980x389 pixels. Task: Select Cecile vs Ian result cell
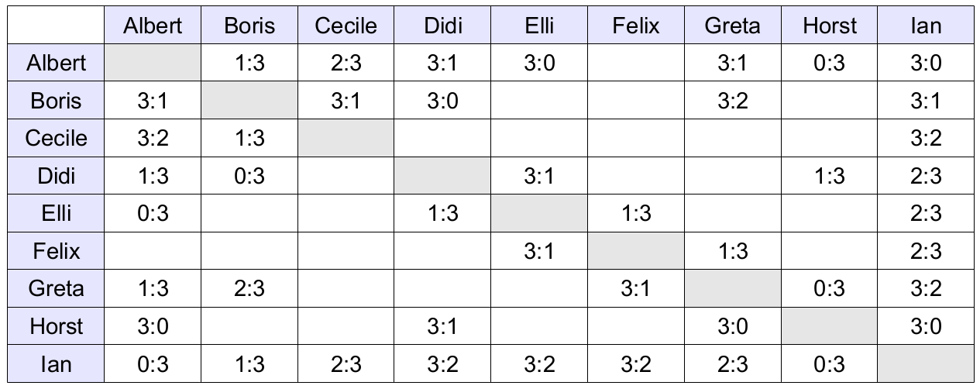[x=926, y=139]
